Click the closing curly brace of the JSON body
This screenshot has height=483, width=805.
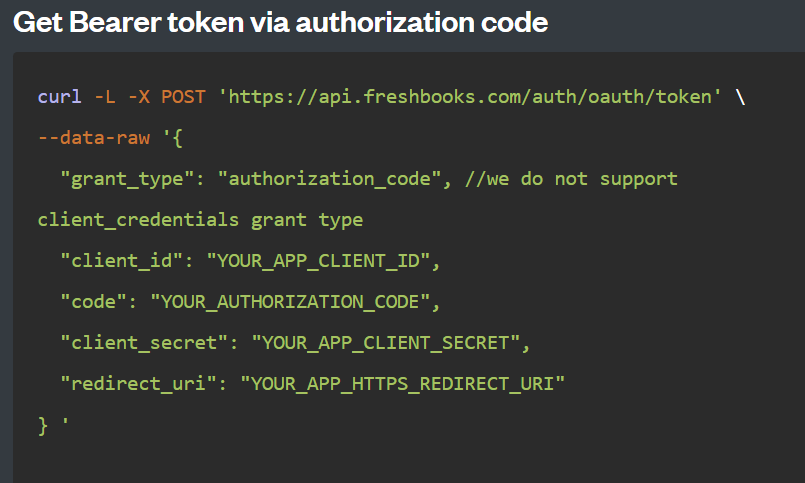(43, 426)
